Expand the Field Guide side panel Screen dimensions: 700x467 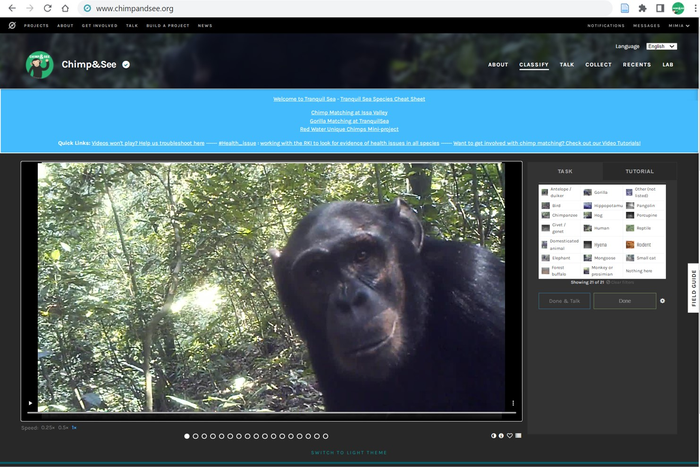click(693, 289)
